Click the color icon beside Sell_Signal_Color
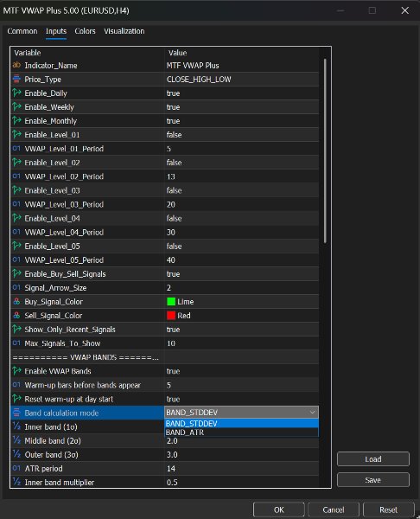Image resolution: width=420 pixels, height=519 pixels. (16, 316)
